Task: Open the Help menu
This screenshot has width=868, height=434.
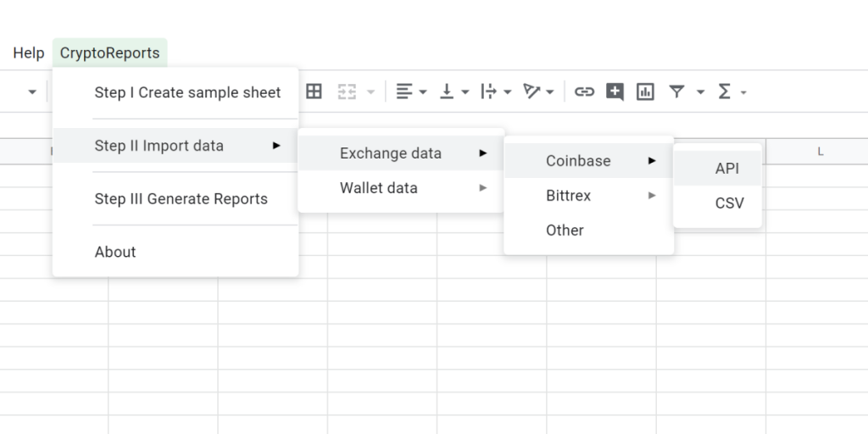Action: tap(28, 53)
